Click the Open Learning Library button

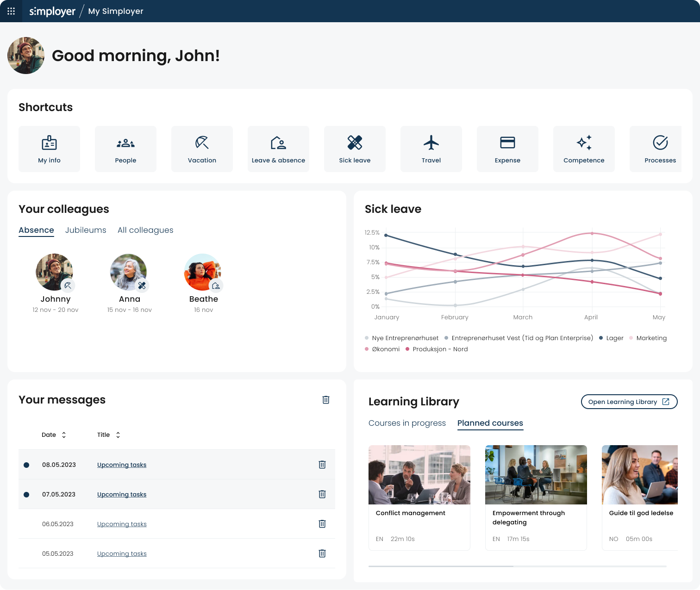(x=629, y=402)
